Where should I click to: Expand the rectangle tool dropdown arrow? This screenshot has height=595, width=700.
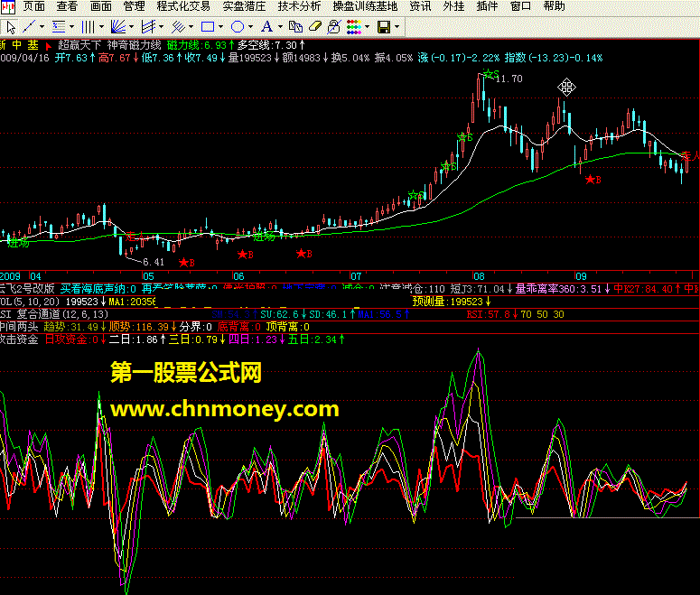pyautogui.click(x=221, y=27)
